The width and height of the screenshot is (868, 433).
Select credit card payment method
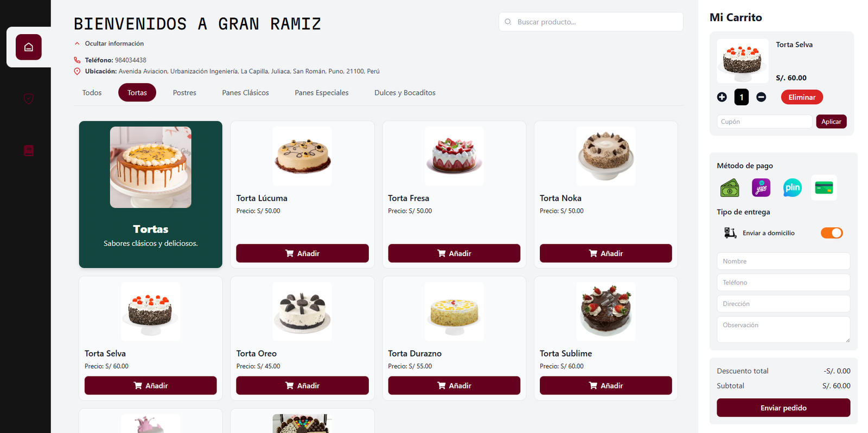[x=824, y=188]
